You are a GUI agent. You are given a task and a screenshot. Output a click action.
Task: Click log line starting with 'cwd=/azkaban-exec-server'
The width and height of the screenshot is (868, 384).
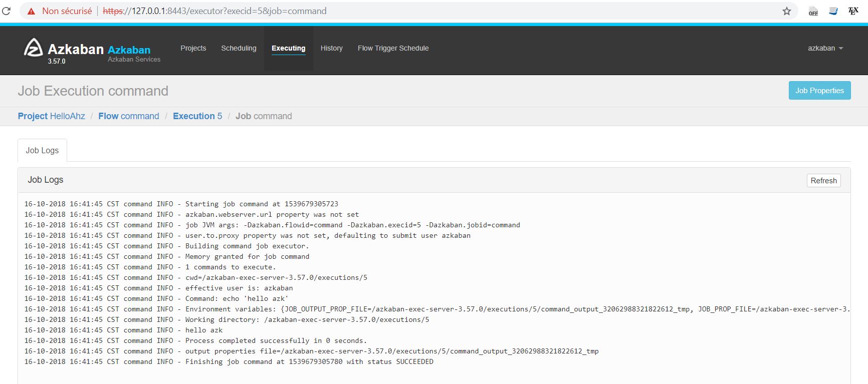coord(196,277)
